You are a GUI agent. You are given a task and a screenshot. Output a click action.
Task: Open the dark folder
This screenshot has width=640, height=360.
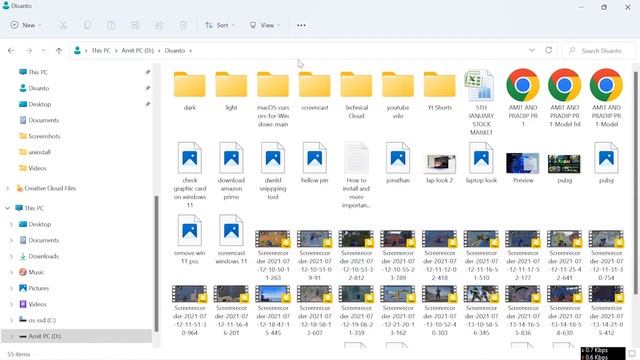coord(189,91)
